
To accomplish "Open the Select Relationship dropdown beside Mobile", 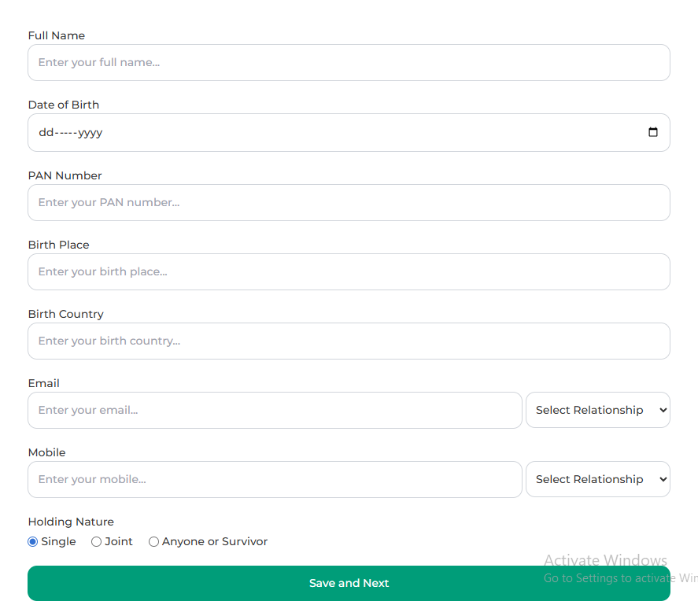I will (597, 479).
